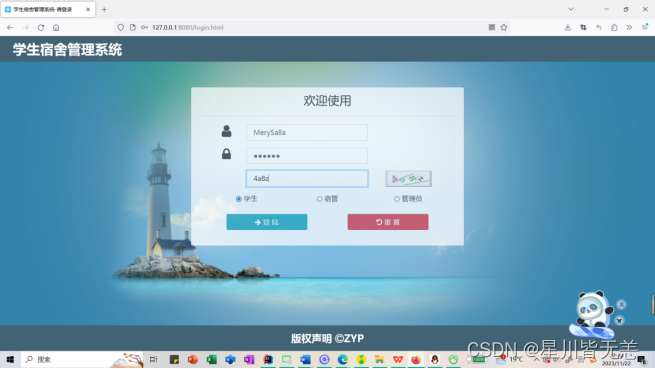Close the 学生宿舍管理系统 tab
Image resolution: width=655 pixels, height=369 pixels.
pos(88,9)
